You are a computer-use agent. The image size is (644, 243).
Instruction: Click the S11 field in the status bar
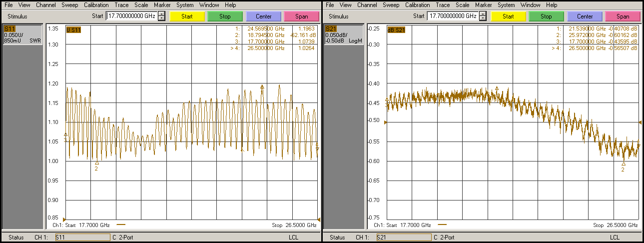pos(82,237)
